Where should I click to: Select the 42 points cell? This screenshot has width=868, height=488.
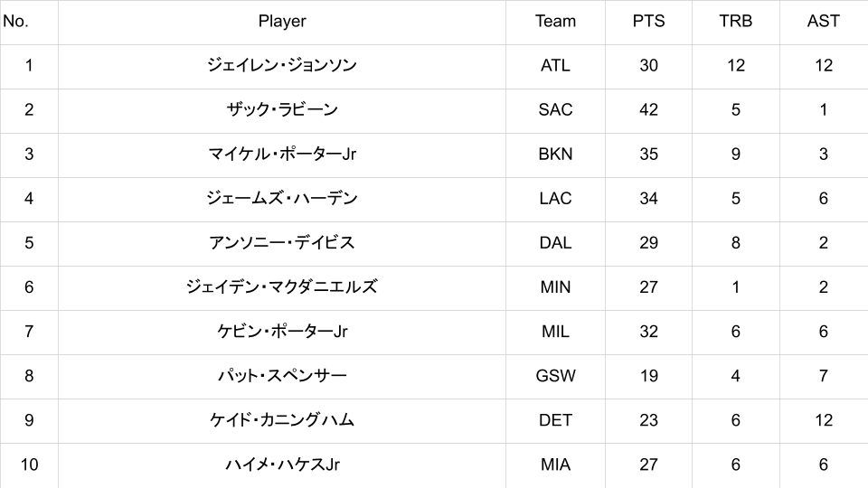tap(648, 110)
